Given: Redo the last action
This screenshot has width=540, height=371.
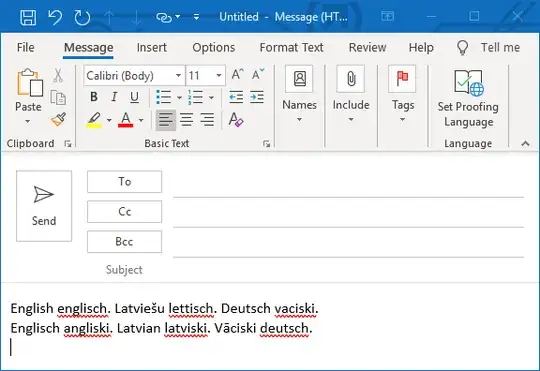Looking at the screenshot, I should (82, 17).
